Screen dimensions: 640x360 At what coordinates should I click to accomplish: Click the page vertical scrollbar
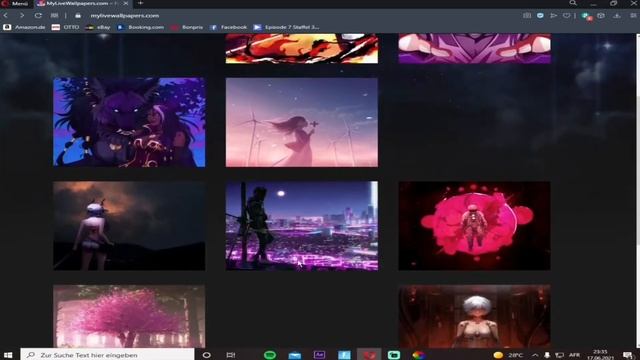coord(638,191)
